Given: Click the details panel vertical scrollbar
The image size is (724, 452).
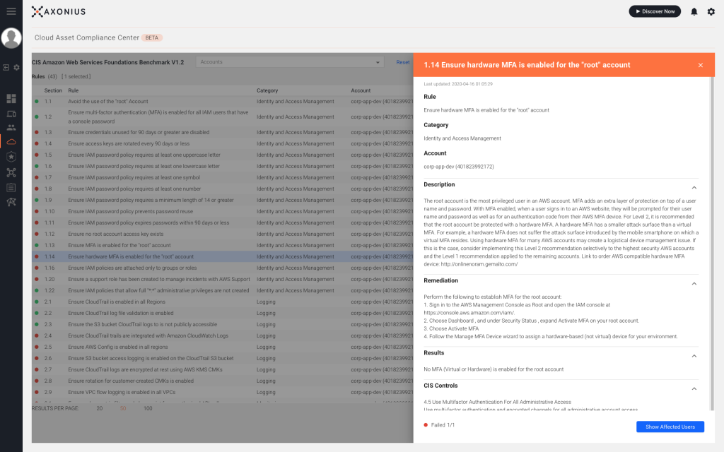Looking at the screenshot, I should click(x=712, y=243).
